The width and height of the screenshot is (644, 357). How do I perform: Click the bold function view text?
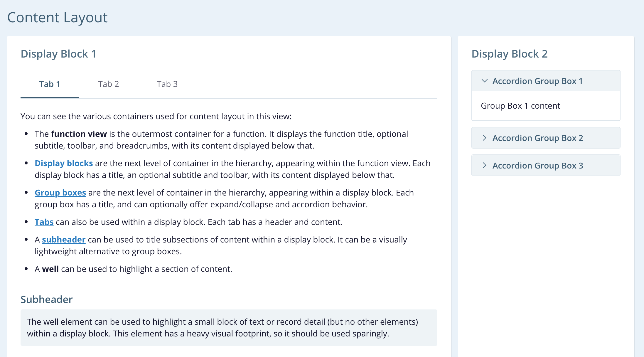[x=79, y=134]
